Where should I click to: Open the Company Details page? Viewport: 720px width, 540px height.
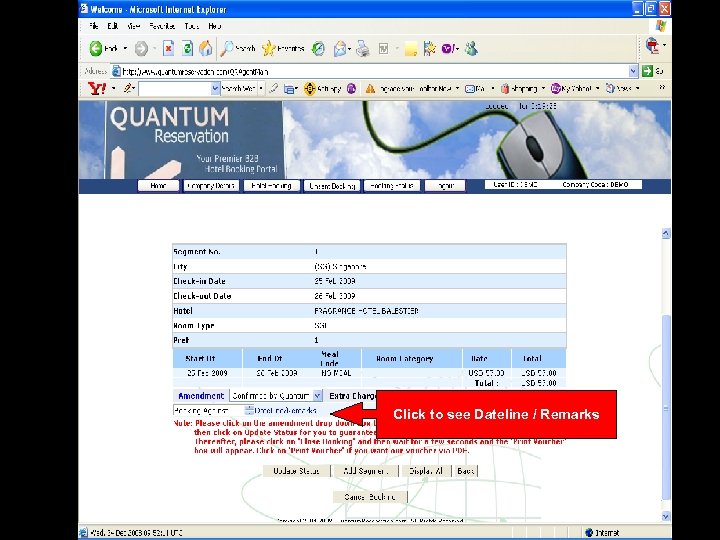(x=211, y=186)
